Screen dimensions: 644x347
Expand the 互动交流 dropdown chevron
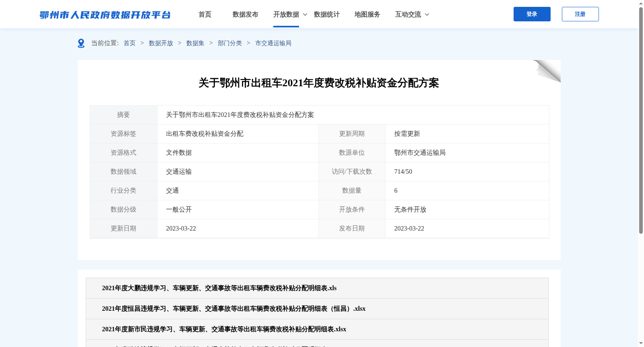[427, 15]
